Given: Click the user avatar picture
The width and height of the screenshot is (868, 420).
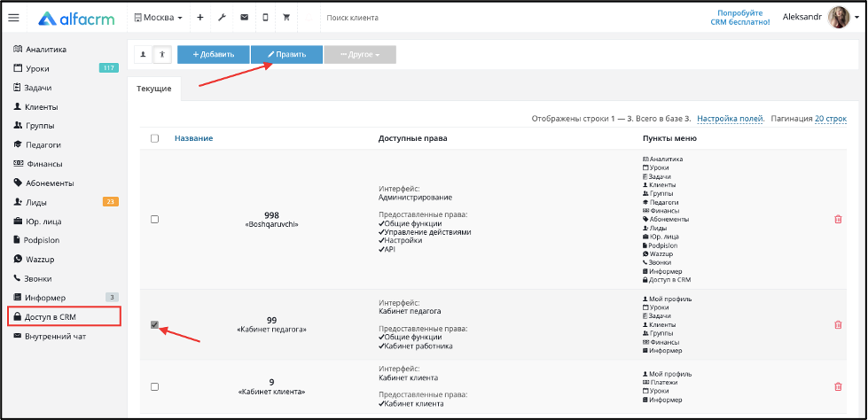Looking at the screenshot, I should [x=838, y=18].
